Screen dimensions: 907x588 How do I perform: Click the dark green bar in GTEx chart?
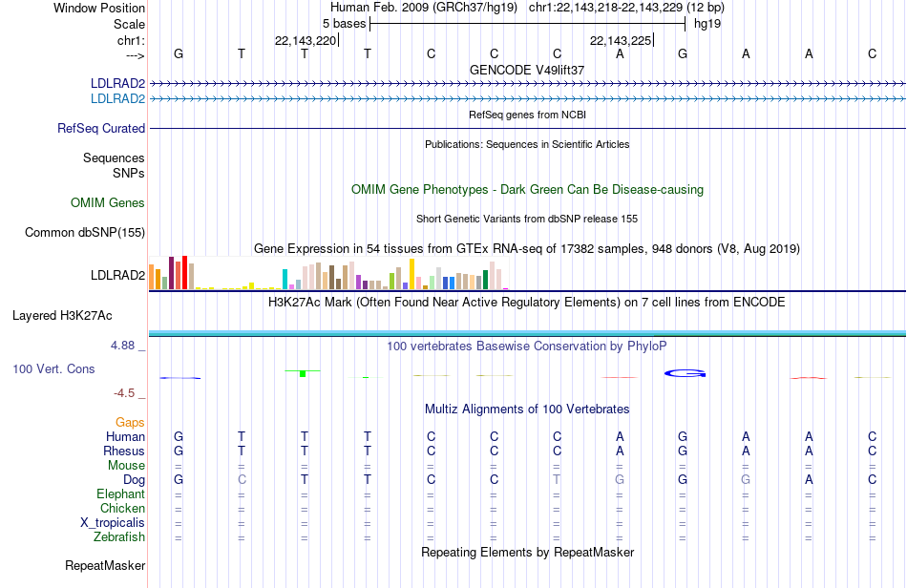(485, 280)
